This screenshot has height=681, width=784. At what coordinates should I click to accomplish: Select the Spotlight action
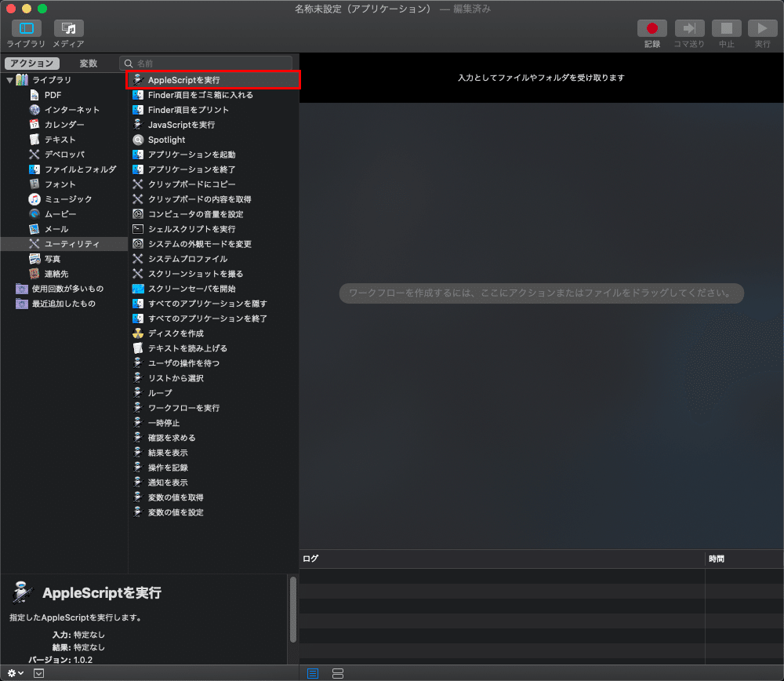tap(213, 140)
